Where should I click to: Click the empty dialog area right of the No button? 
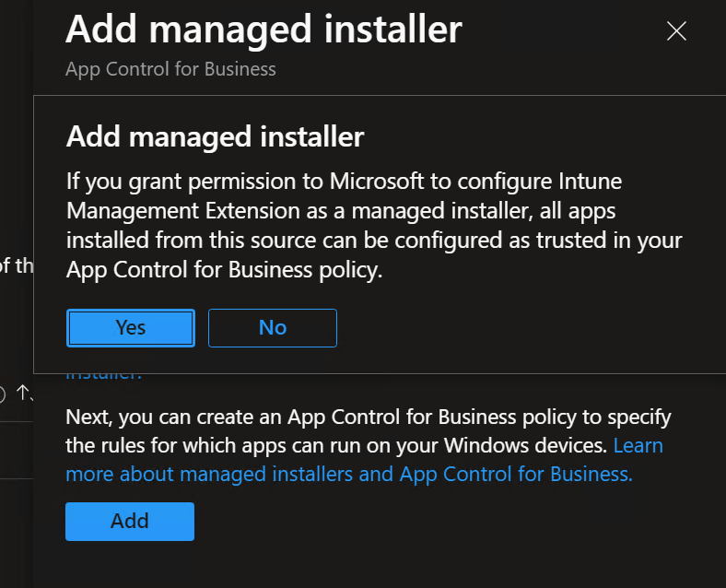click(x=528, y=328)
